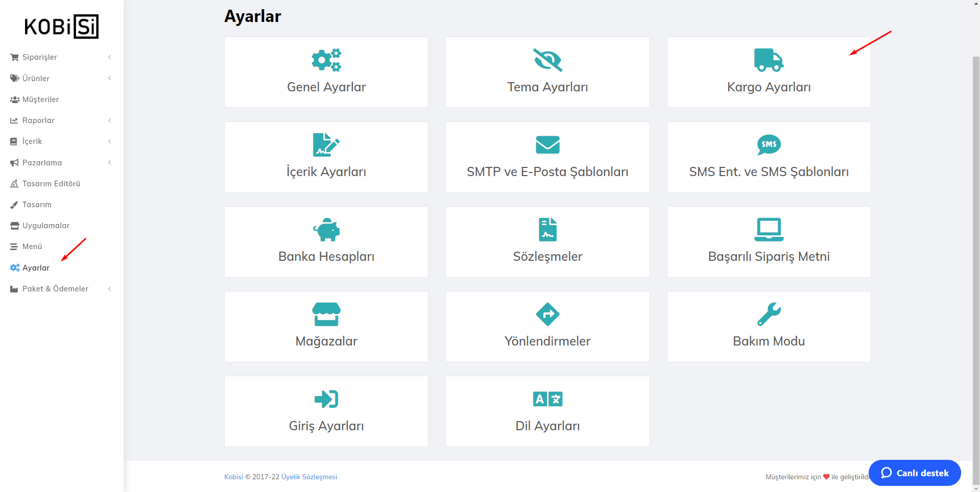Expand the Pazarlama submenu chevron
This screenshot has height=492, width=980.
[x=109, y=162]
